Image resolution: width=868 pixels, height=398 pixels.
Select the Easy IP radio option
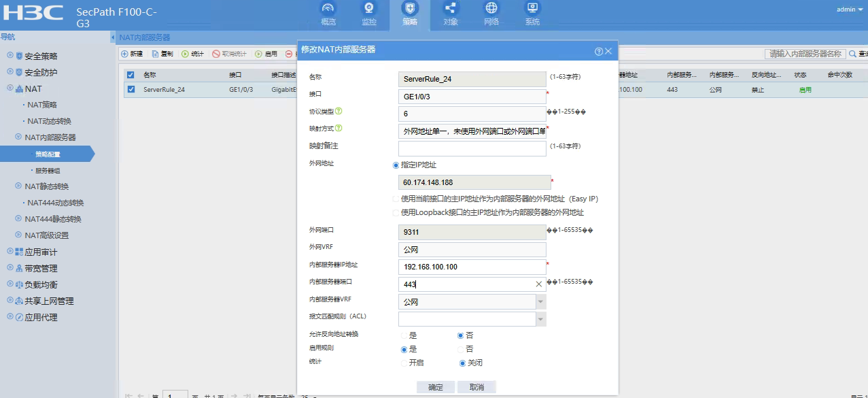point(396,199)
